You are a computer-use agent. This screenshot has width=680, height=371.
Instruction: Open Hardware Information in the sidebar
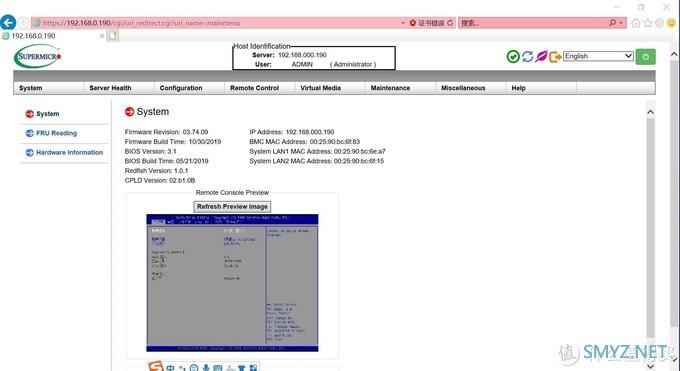pyautogui.click(x=69, y=152)
